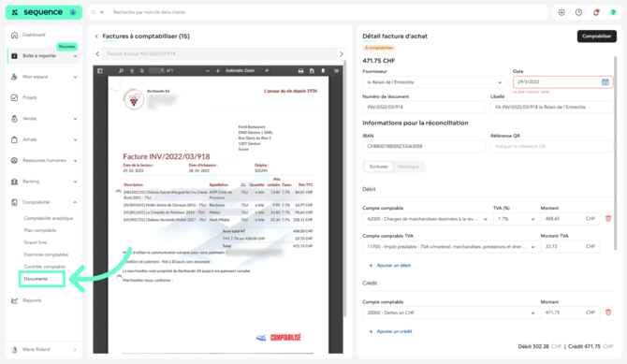The height and width of the screenshot is (364, 627).
Task: Click the add (plus) icon in header
Action: pos(561,12)
